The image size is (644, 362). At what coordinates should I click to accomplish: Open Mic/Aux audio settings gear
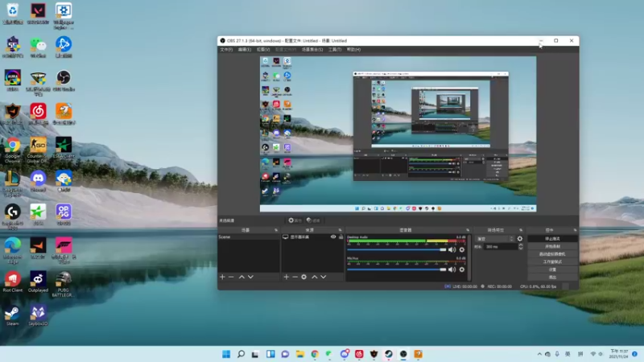point(461,270)
